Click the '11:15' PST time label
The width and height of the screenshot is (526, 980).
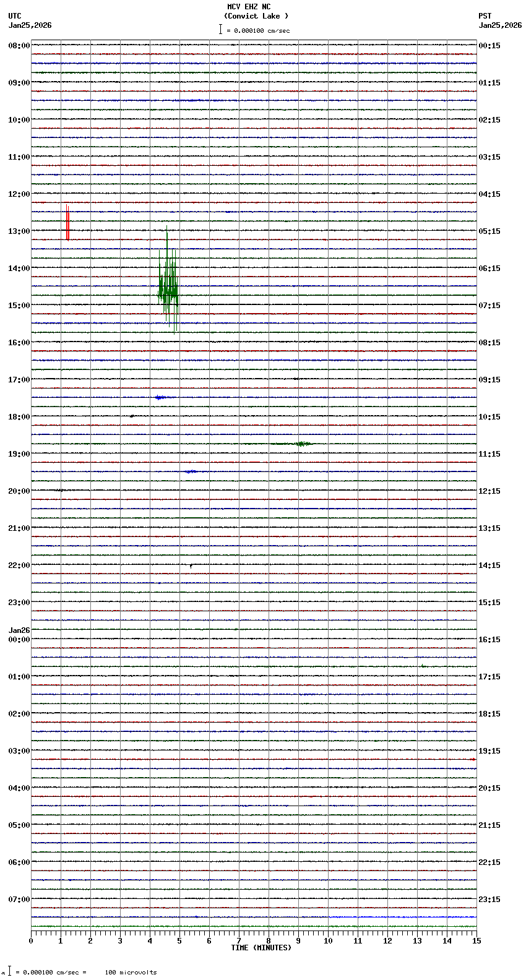tap(489, 454)
